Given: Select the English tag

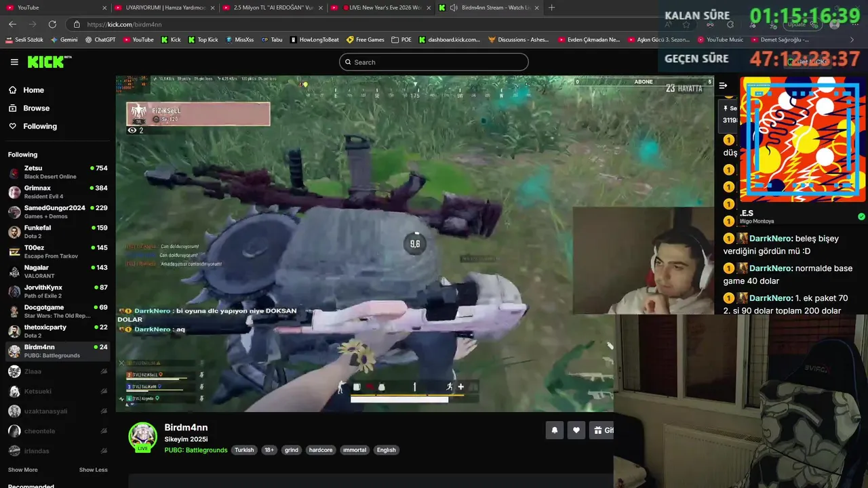Looking at the screenshot, I should point(387,450).
